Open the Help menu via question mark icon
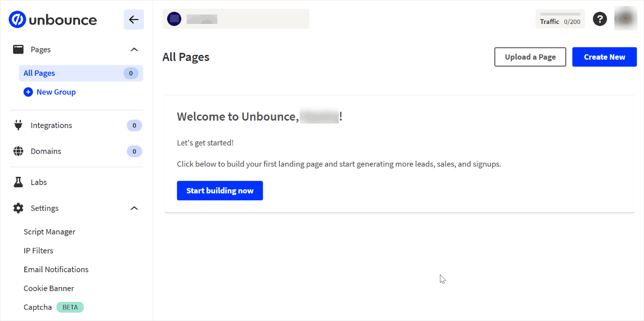 click(x=600, y=19)
